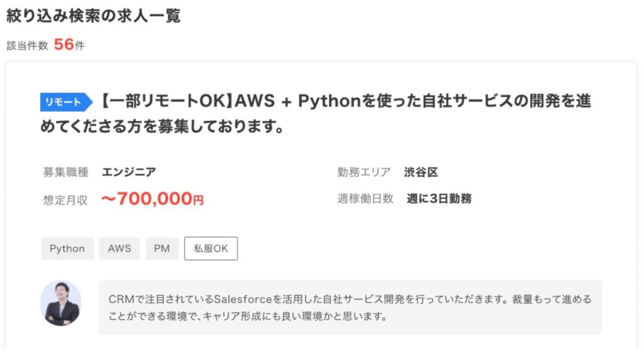Click the 週に3日勤務 working days value
The image size is (644, 359).
click(439, 199)
